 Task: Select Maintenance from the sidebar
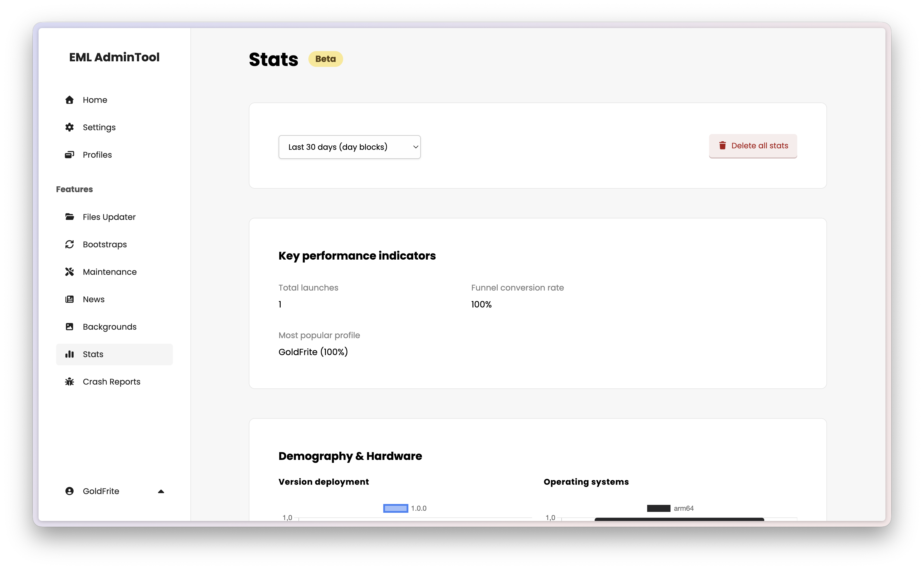114,272
